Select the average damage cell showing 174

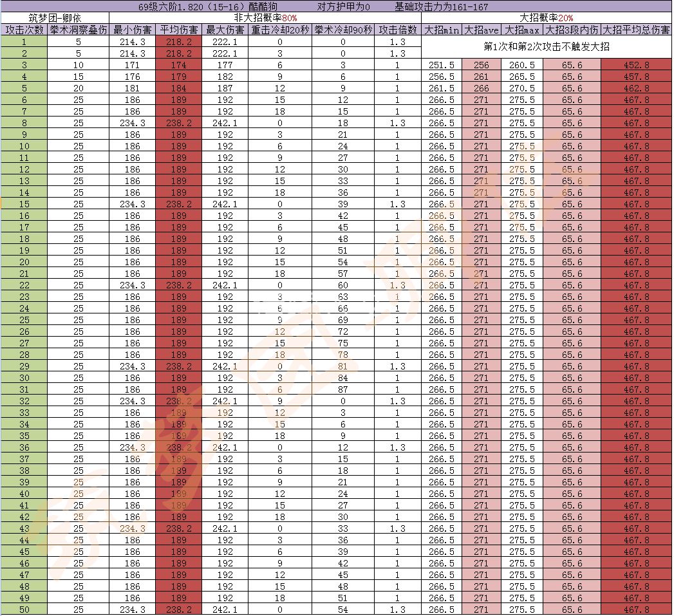[178, 65]
